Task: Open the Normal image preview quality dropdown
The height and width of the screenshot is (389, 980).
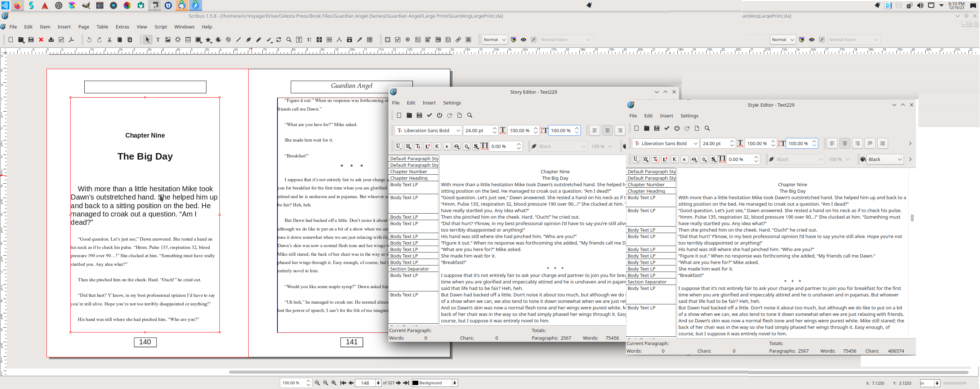Action: pos(494,40)
